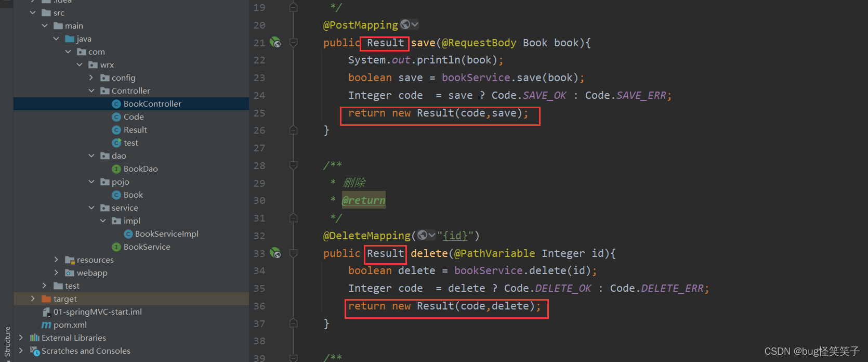Click the BookServiceImpl class icon
The height and width of the screenshot is (362, 868).
[x=128, y=234]
